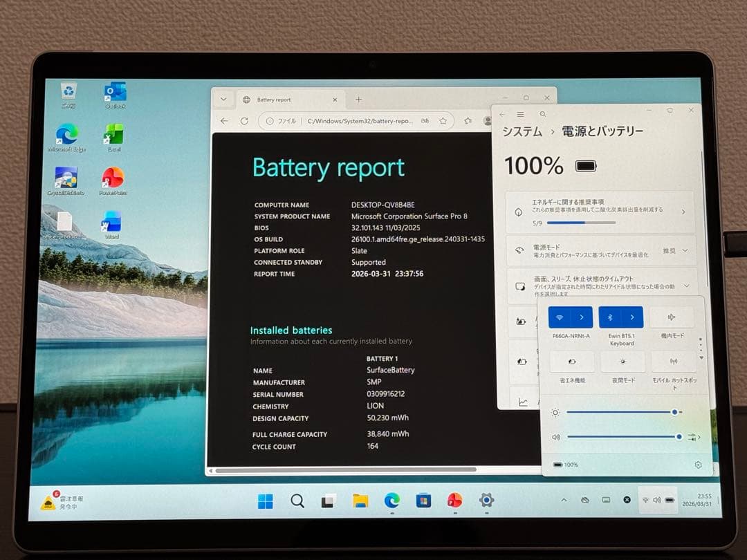Viewport: 747px width, 560px height.
Task: Turn on energy saver (省エネ機能)
Action: [572, 362]
